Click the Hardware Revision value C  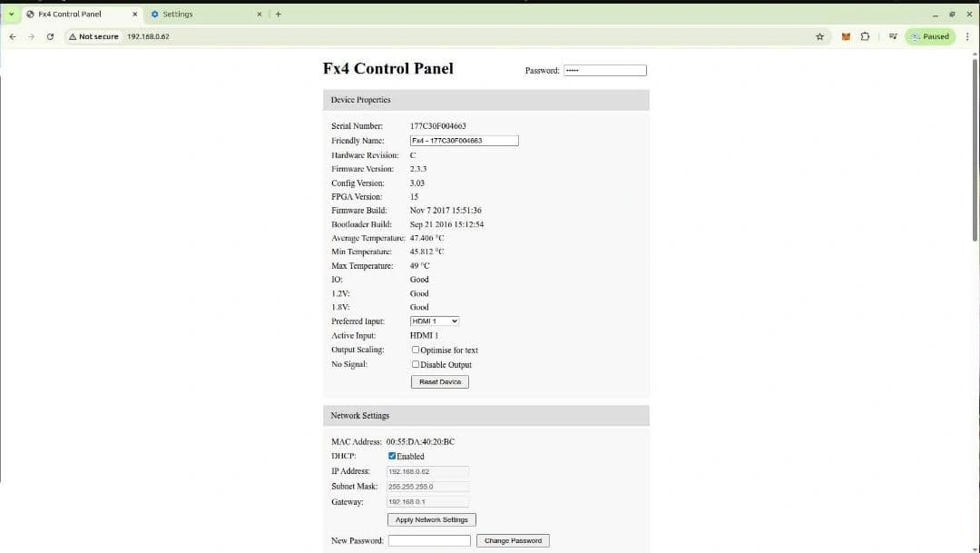[413, 155]
